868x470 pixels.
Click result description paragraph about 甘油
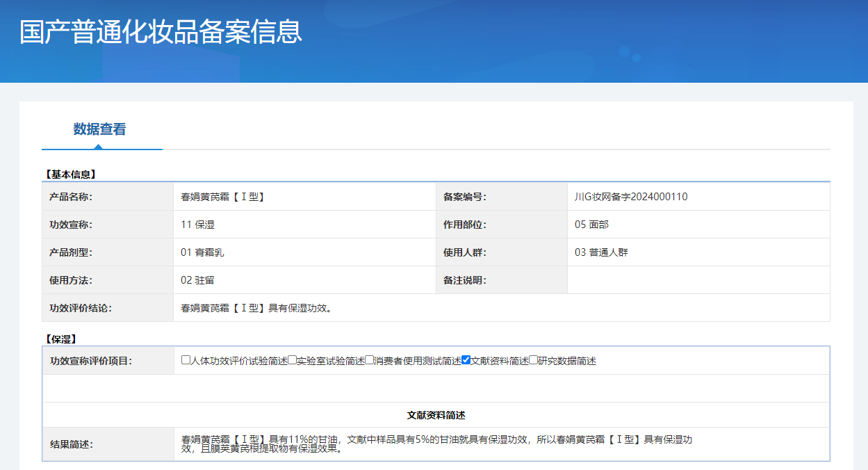pyautogui.click(x=436, y=444)
